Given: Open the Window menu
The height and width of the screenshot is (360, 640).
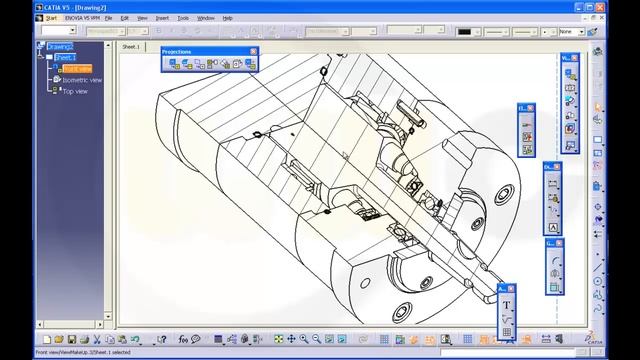Looking at the screenshot, I should click(x=206, y=18).
